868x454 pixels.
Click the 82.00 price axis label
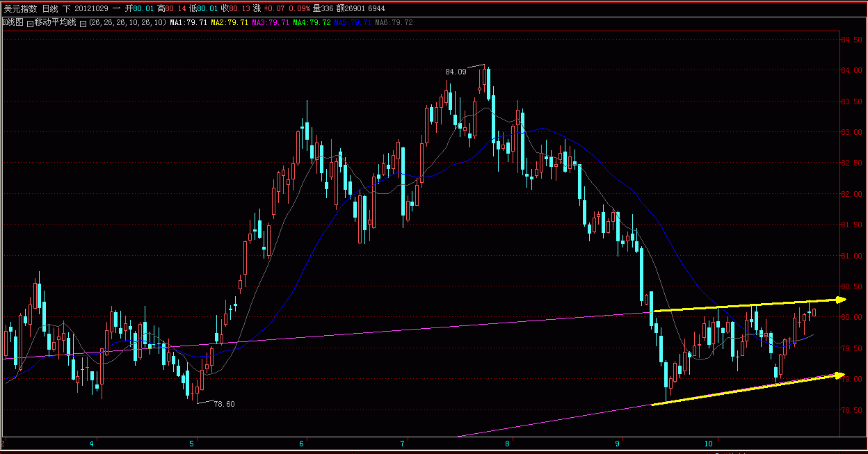click(x=852, y=194)
